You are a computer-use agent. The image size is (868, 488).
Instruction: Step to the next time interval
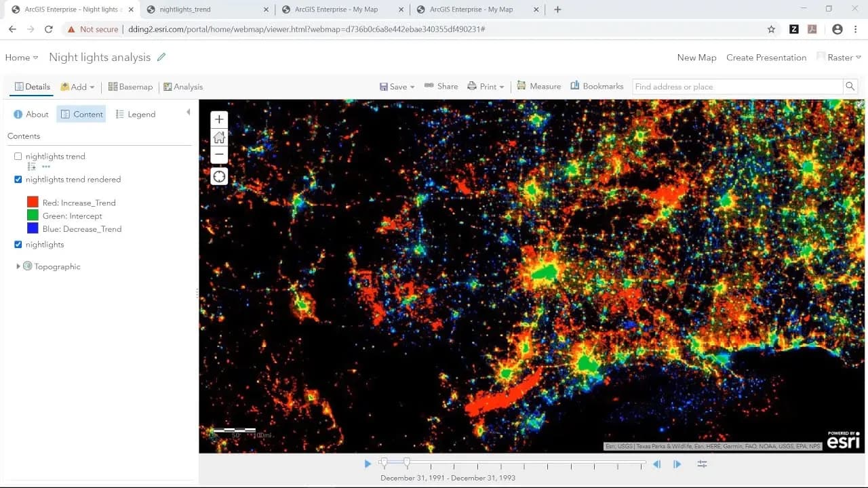point(677,464)
